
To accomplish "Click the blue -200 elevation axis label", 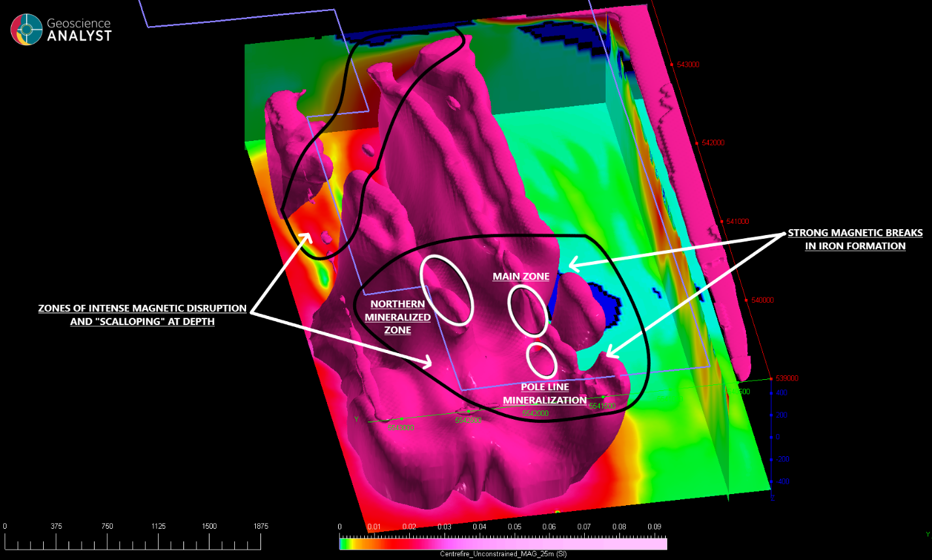I will [781, 459].
